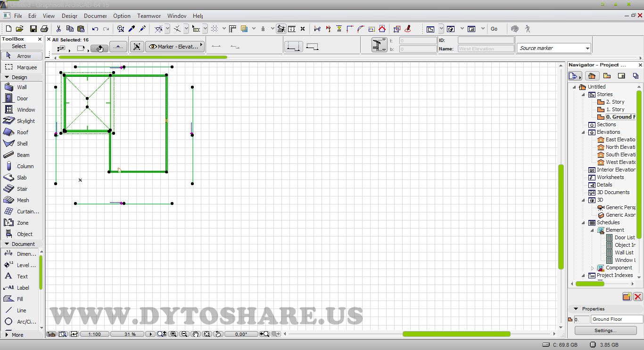The height and width of the screenshot is (350, 644).
Task: Click the Undo arrow icon
Action: pos(95,29)
